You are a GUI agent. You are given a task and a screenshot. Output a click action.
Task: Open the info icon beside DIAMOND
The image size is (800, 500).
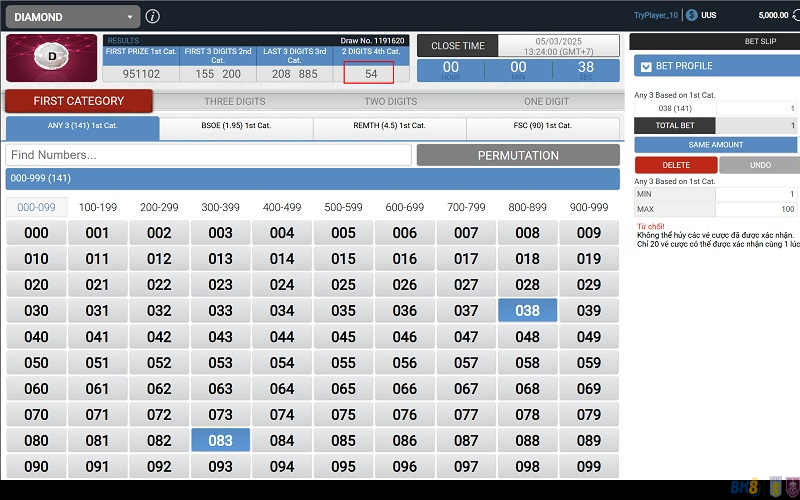click(152, 16)
